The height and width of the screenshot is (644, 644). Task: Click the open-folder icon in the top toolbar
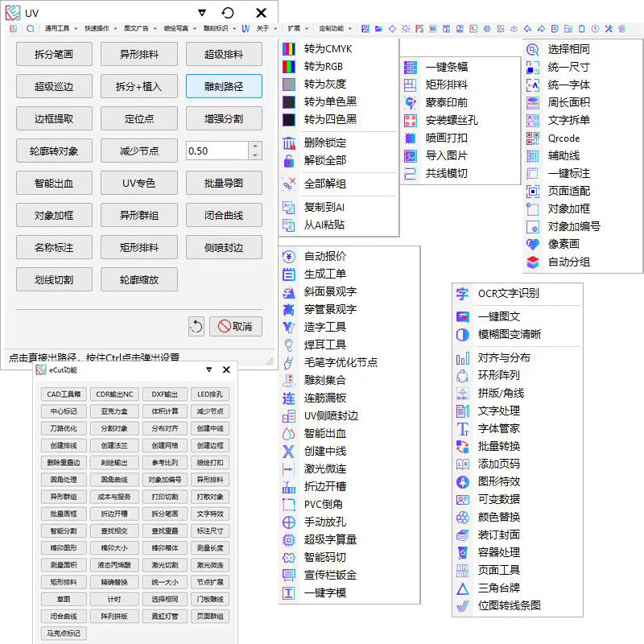(378, 29)
